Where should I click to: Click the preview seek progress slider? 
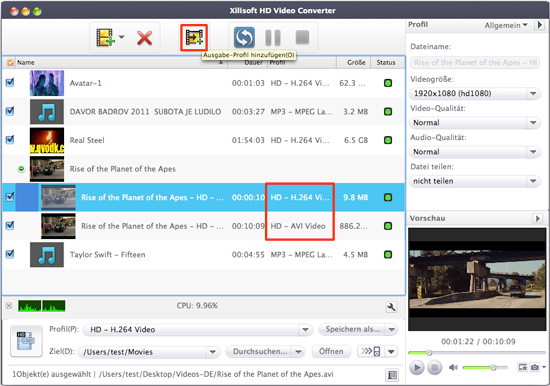[476, 352]
